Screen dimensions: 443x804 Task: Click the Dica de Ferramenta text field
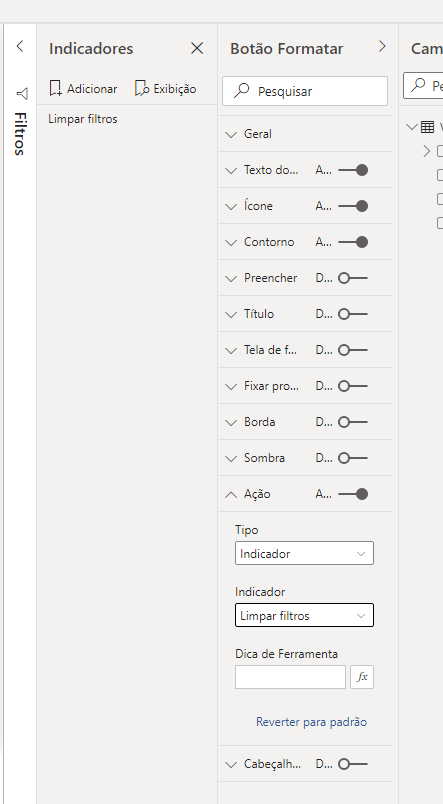(x=290, y=677)
